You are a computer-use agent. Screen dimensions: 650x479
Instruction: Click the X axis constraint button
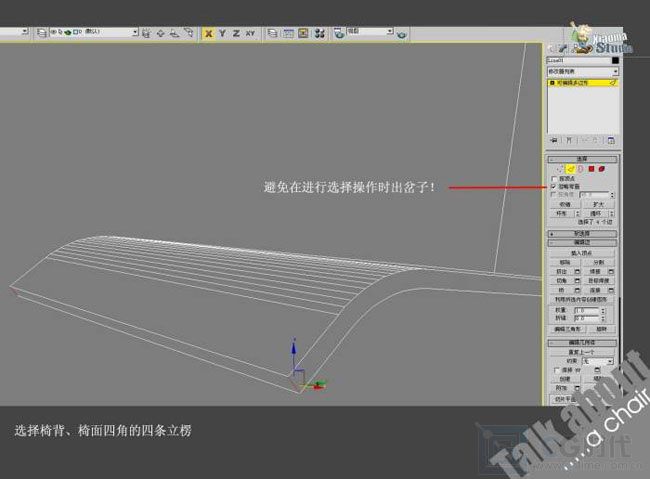pos(209,33)
